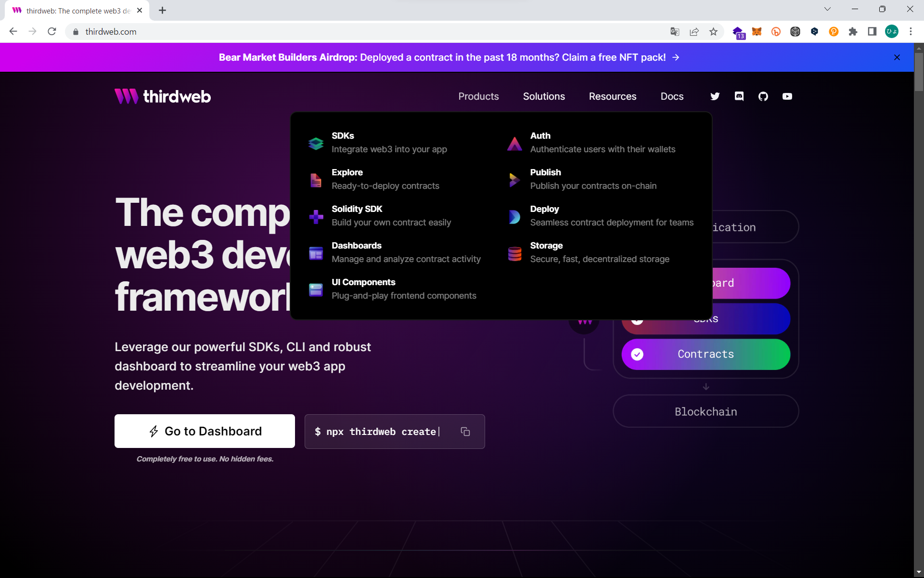
Task: Copy the npx thirdweb create command
Action: tap(465, 432)
